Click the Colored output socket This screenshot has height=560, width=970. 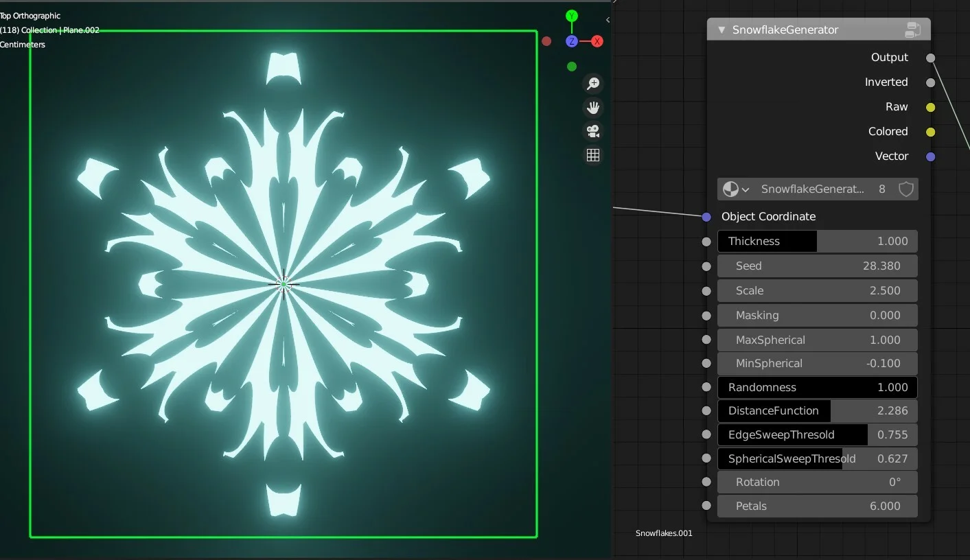(x=930, y=131)
